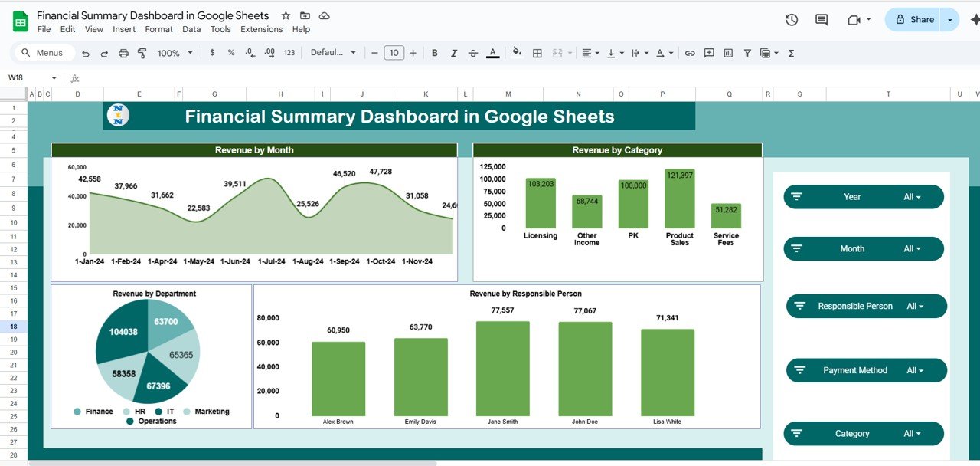Toggle italic formatting

tap(454, 54)
